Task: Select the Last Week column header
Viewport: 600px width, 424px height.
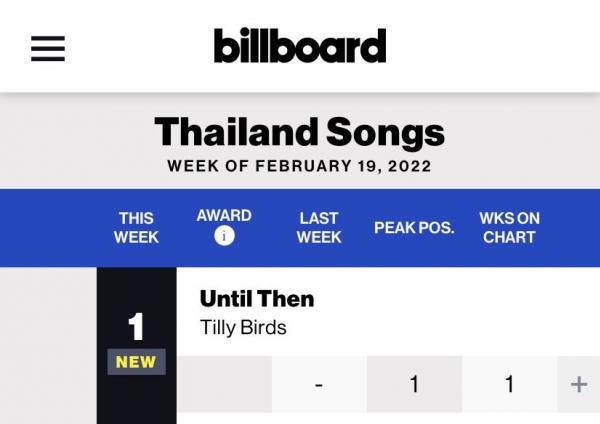Action: click(319, 228)
